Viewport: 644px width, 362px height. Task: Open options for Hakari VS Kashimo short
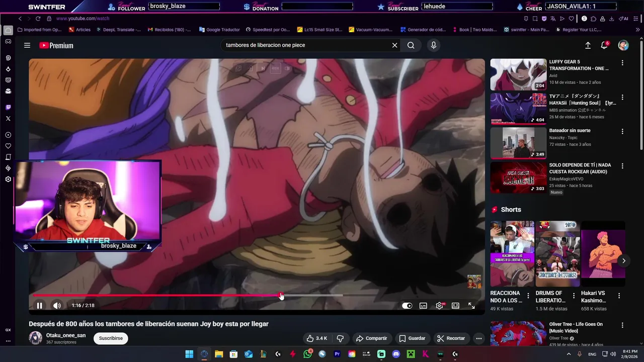coord(619,296)
